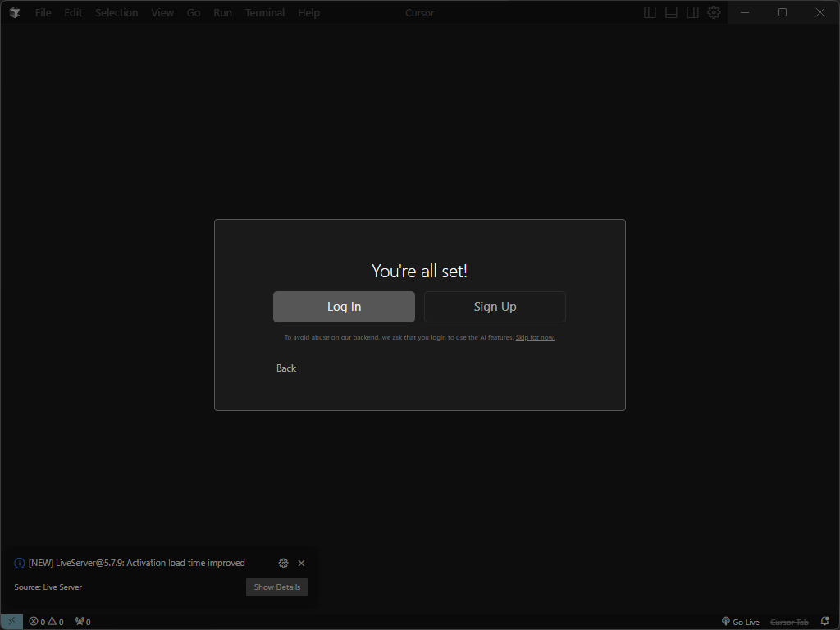Viewport: 840px width, 630px height.
Task: Go Back in the setup dialog
Action: 286,368
